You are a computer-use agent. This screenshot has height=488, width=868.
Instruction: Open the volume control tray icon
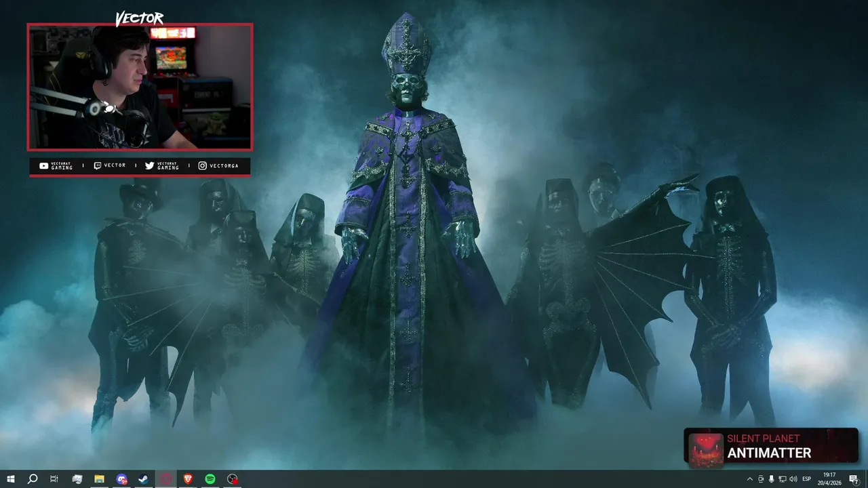click(x=793, y=479)
